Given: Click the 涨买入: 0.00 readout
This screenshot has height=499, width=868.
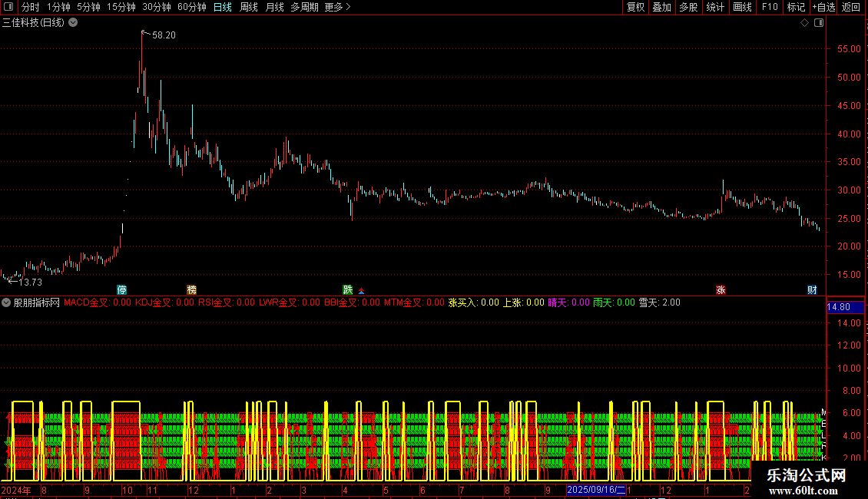Looking at the screenshot, I should (473, 302).
